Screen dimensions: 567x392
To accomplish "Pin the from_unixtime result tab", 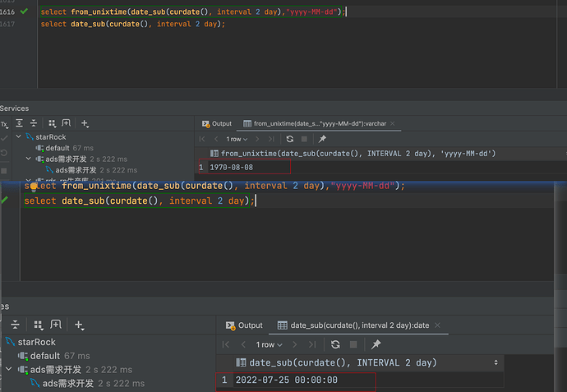I will (x=322, y=139).
